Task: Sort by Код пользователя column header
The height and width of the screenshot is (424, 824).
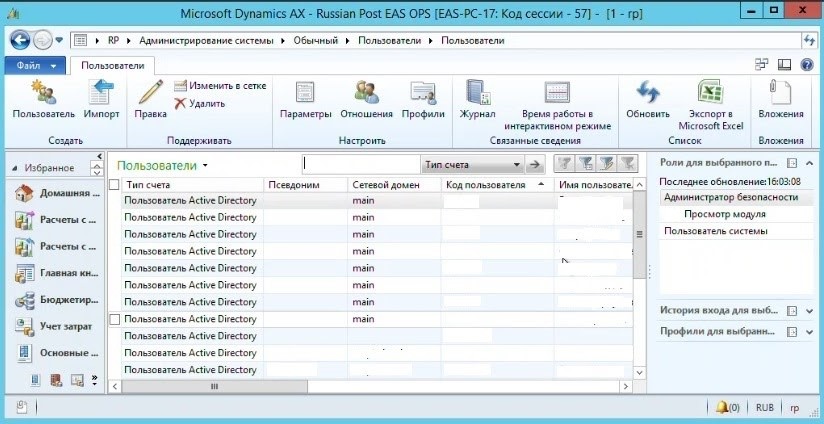Action: click(497, 184)
